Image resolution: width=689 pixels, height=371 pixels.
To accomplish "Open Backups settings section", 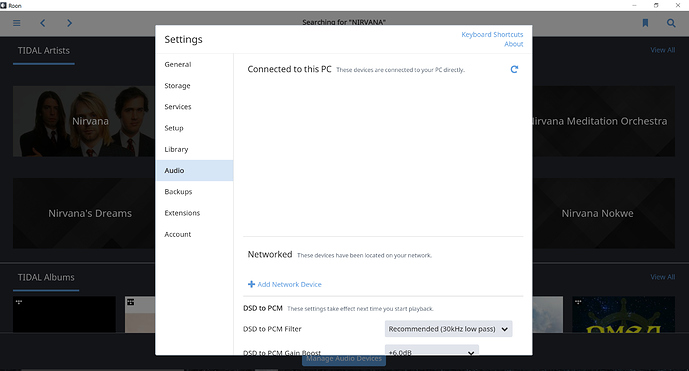I will [195, 192].
